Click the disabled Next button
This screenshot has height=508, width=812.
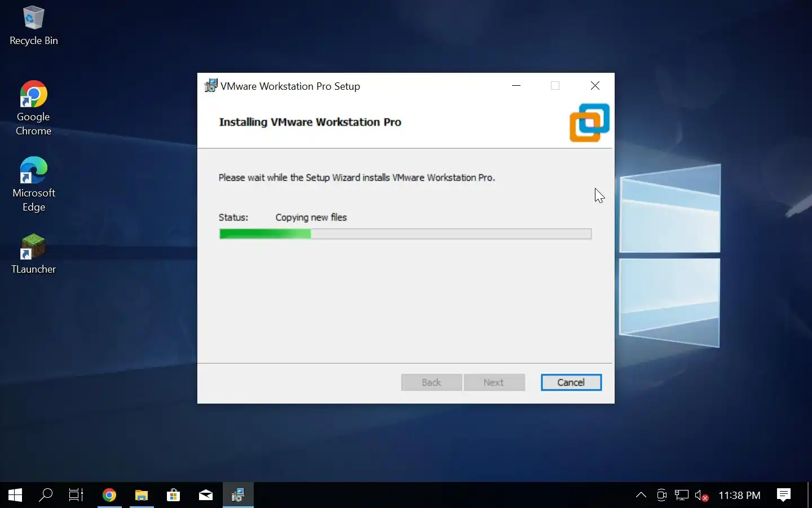click(494, 382)
